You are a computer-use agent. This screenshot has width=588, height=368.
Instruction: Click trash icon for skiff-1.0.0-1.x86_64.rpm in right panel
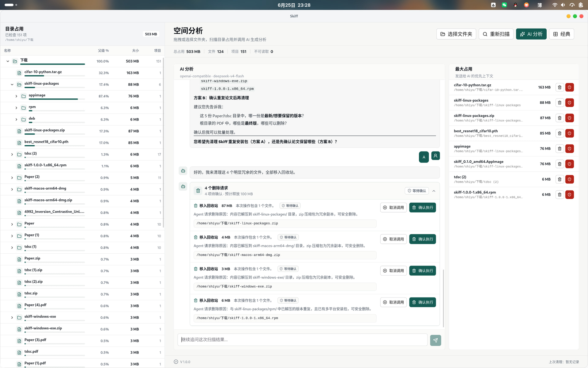pos(560,195)
